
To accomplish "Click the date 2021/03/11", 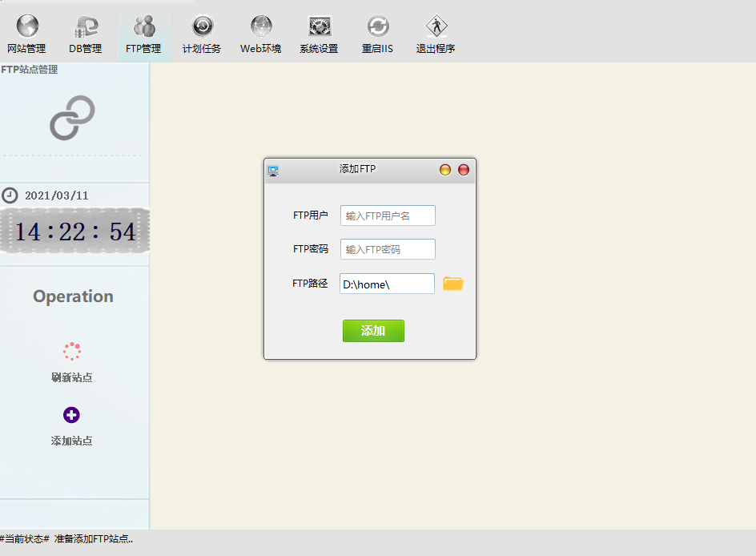I will [57, 195].
